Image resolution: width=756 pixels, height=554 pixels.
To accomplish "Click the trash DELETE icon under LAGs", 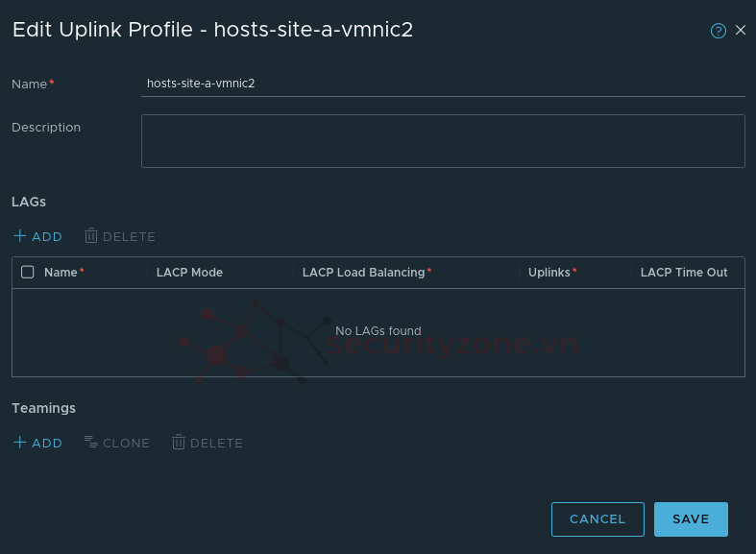I will point(91,236).
